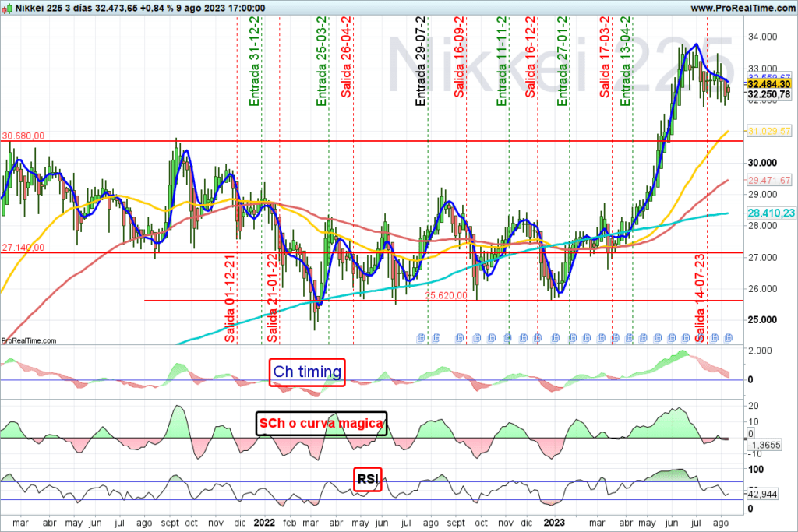The image size is (798, 532).
Task: Click the -1,3655 indicator value label
Action: pyautogui.click(x=764, y=445)
